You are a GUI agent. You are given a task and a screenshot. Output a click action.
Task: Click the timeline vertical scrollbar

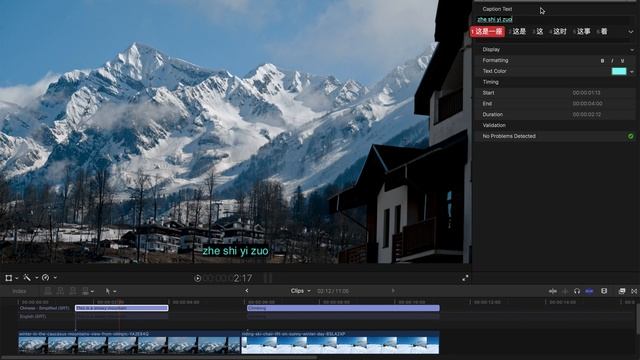(x=637, y=318)
